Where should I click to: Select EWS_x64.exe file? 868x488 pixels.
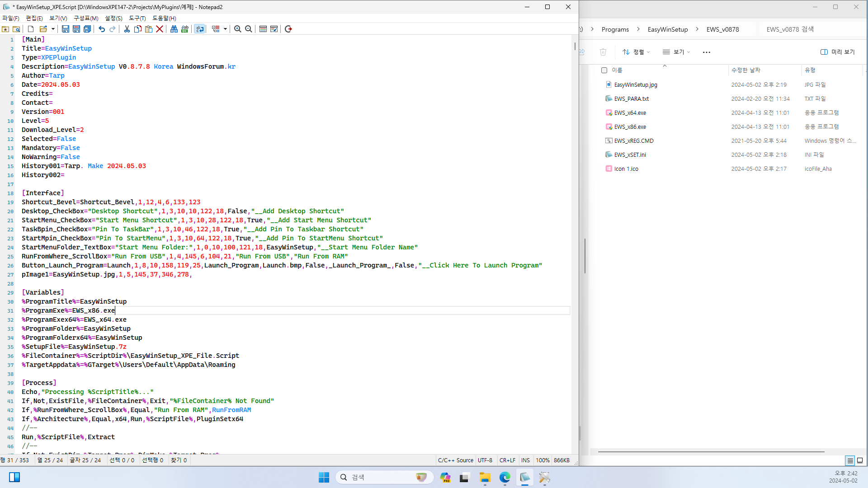coord(630,113)
